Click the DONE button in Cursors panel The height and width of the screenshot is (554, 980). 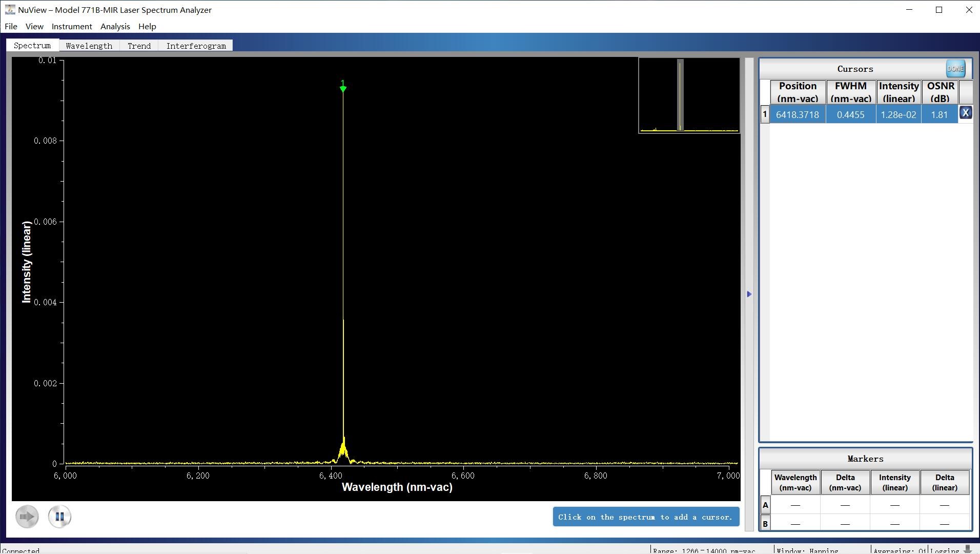point(955,68)
